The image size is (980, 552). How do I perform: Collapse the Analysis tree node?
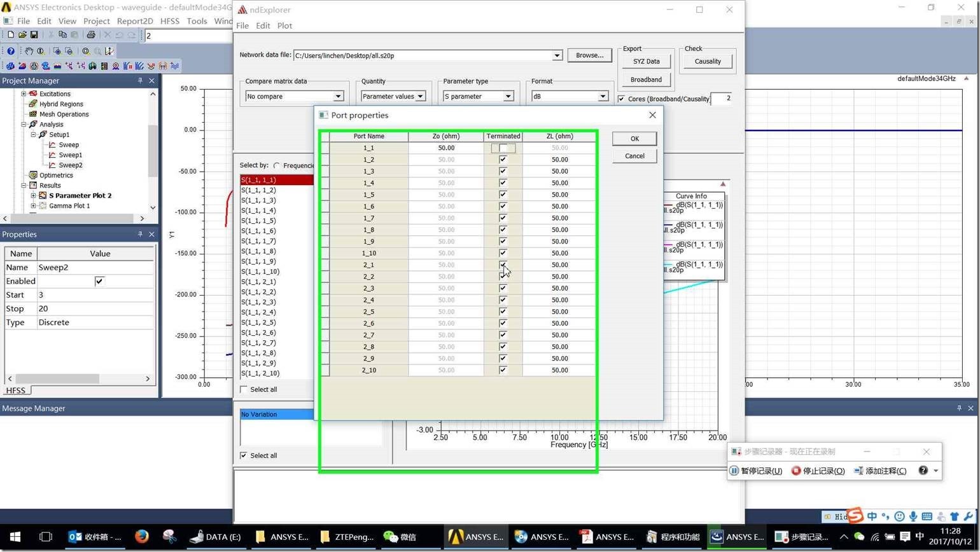(24, 124)
